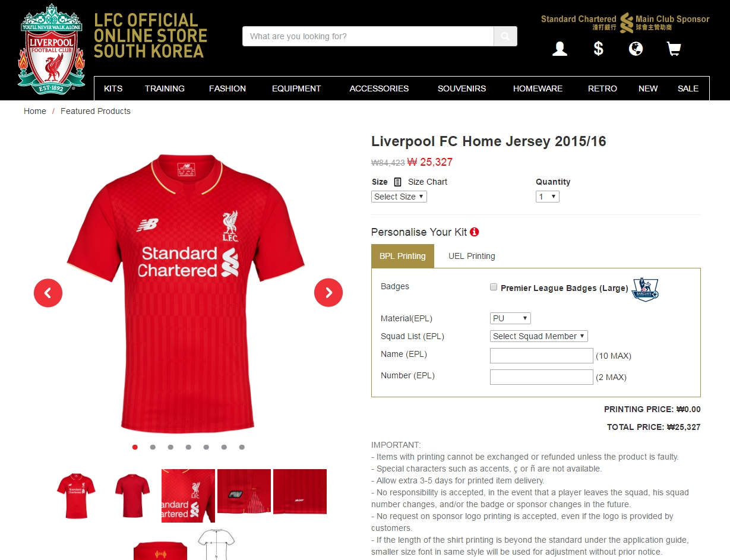Click the Liverpool FC crest logo
Image resolution: width=730 pixels, height=560 pixels.
click(x=52, y=49)
